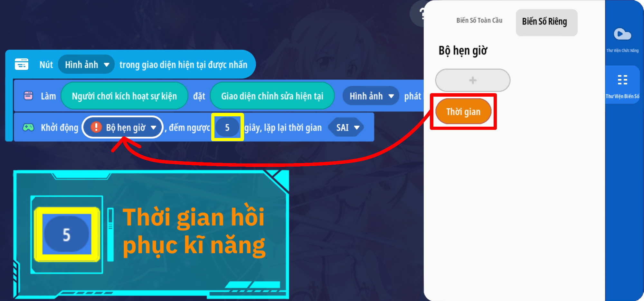Click the pink interface icon beside Làm
Viewport: 644px width, 301px height.
click(28, 96)
